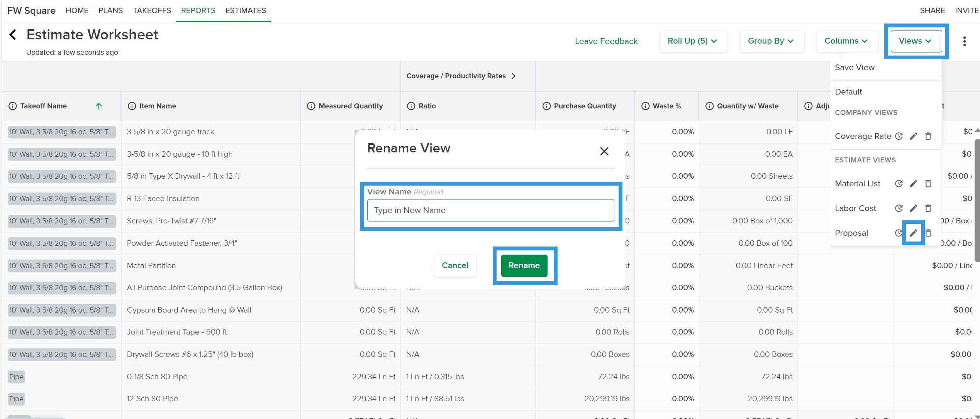Select Save View in Views menu
The height and width of the screenshot is (419, 980).
(855, 68)
